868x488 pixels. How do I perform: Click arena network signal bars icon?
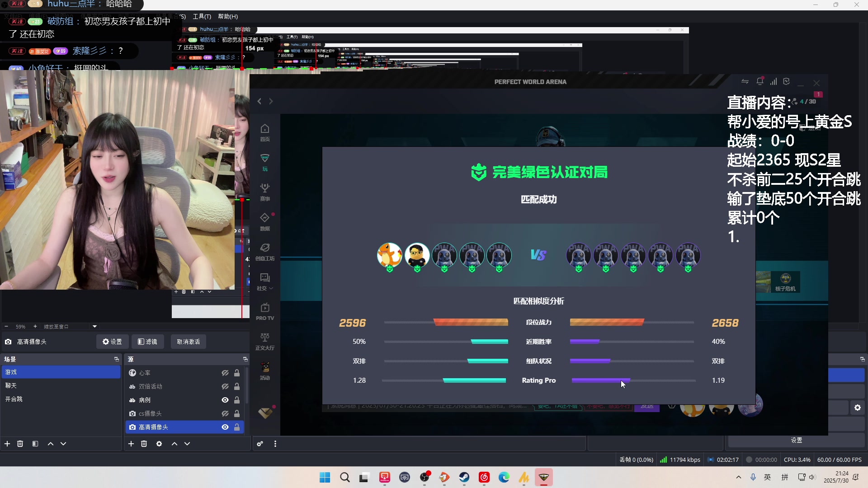coord(774,81)
